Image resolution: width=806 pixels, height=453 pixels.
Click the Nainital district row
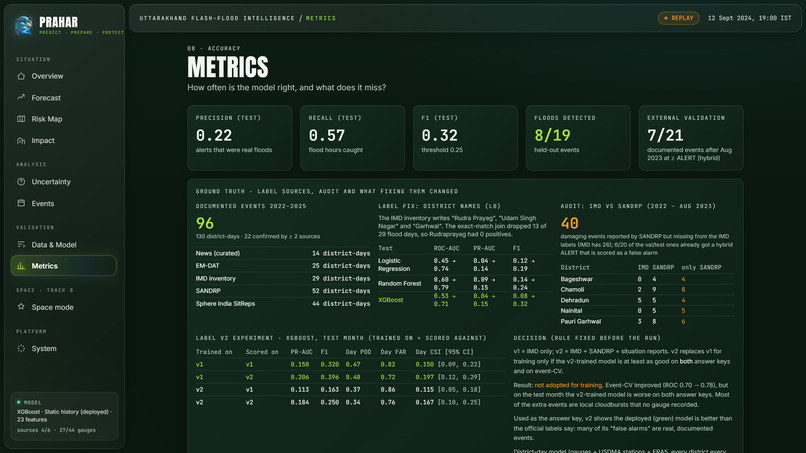(x=648, y=311)
